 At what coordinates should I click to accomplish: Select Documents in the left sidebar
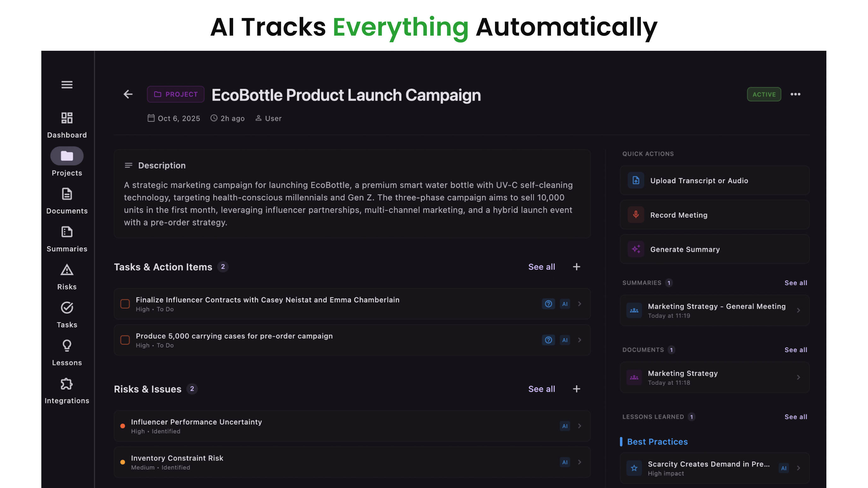point(67,194)
